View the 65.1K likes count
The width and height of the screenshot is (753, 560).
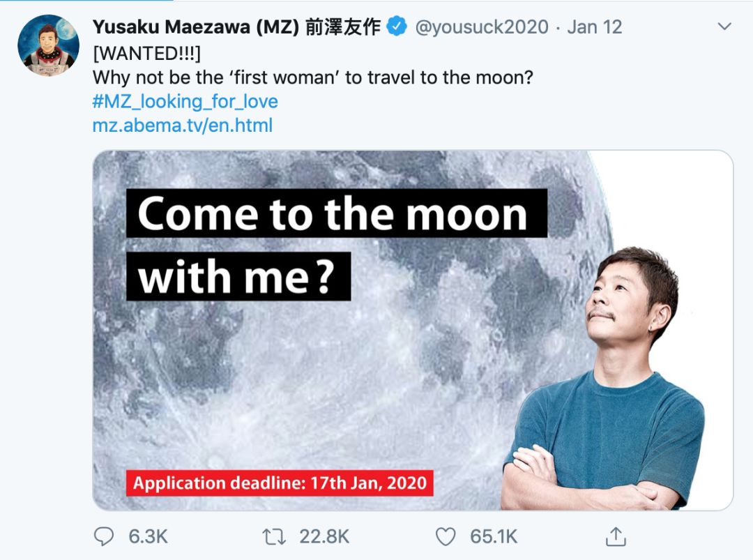coord(494,536)
